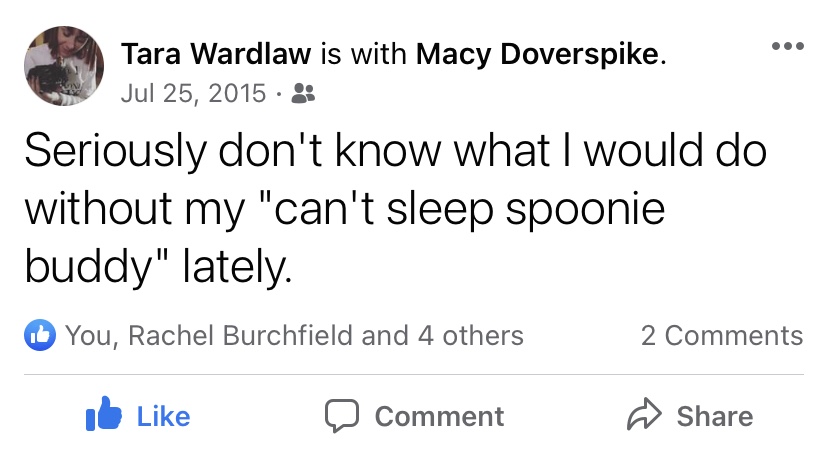Screen dimensions: 828x465
Task: Click the blue thumbs-up reaction badge
Action: click(x=38, y=336)
